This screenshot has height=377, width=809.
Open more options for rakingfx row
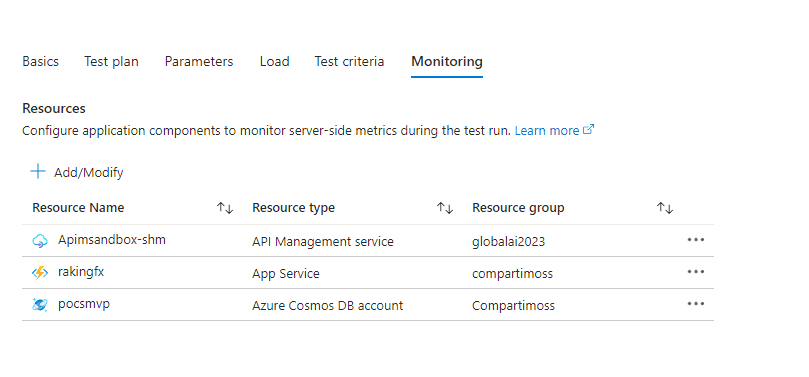click(695, 272)
